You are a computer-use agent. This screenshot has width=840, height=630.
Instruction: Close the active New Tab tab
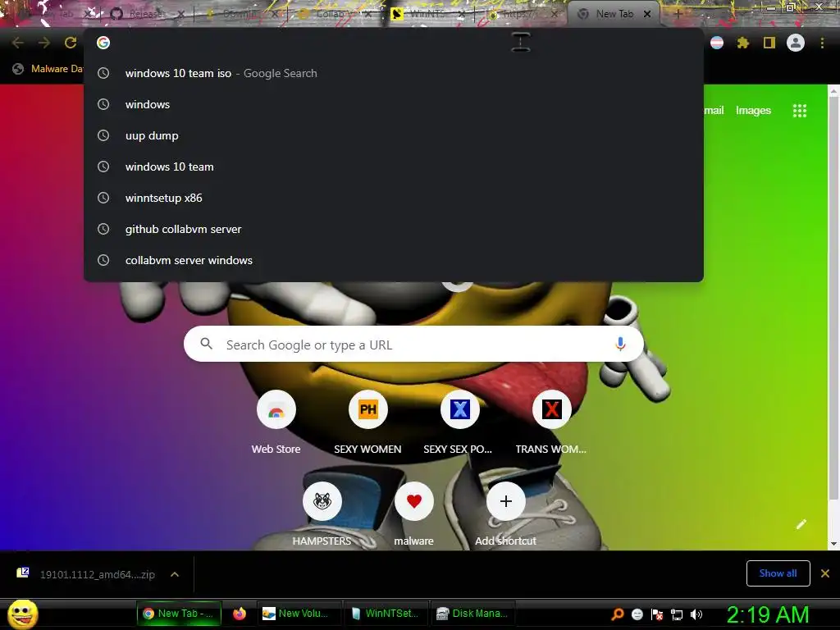(x=647, y=14)
